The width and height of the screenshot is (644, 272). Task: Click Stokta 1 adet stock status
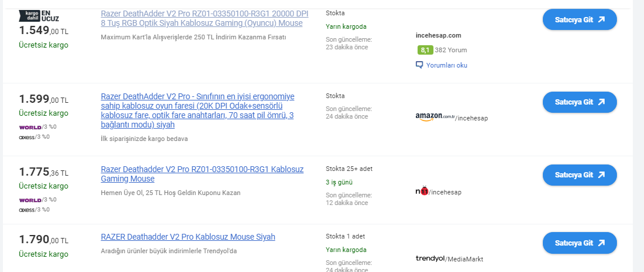345,236
